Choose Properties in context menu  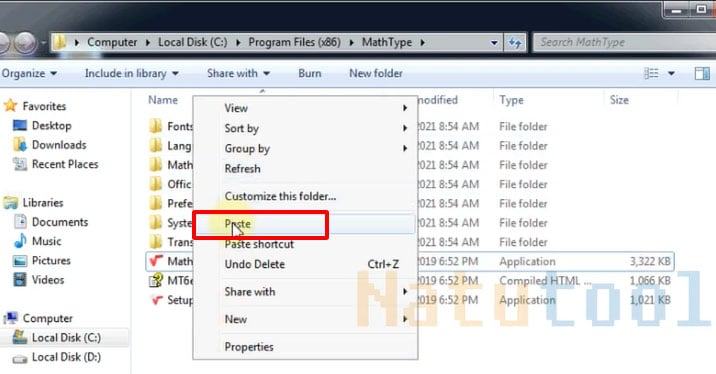305,347
